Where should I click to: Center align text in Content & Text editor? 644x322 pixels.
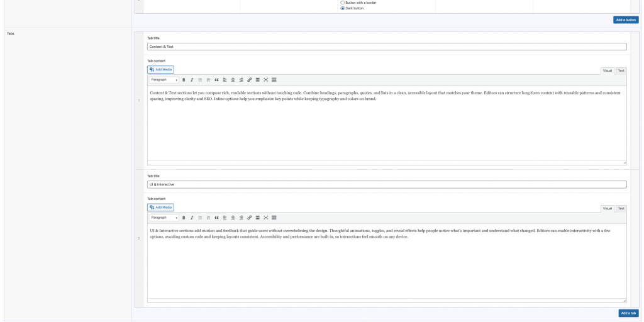[233, 80]
